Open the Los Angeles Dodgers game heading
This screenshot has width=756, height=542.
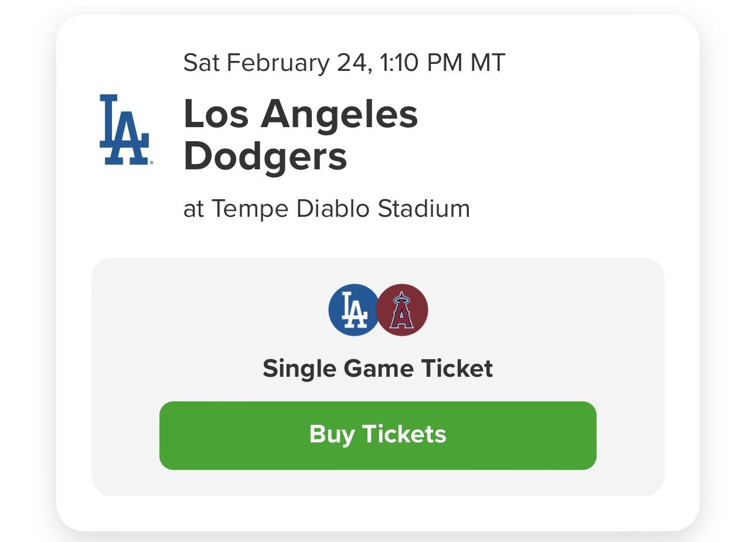(x=301, y=135)
